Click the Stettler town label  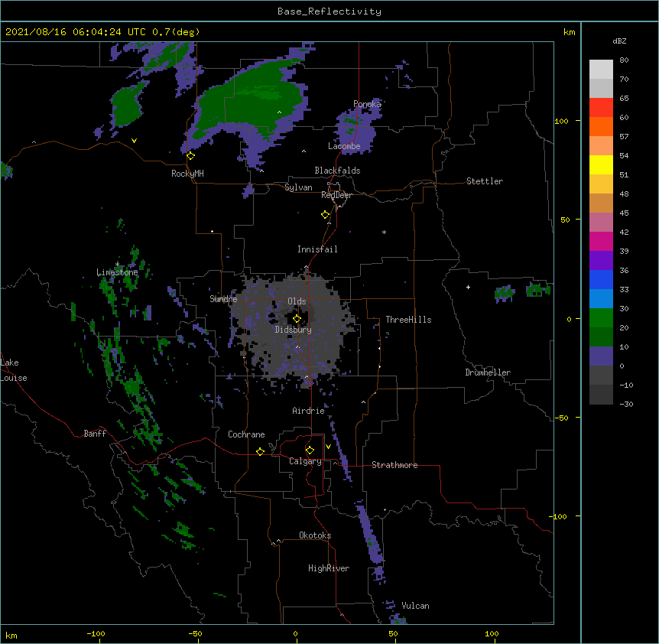coord(485,181)
